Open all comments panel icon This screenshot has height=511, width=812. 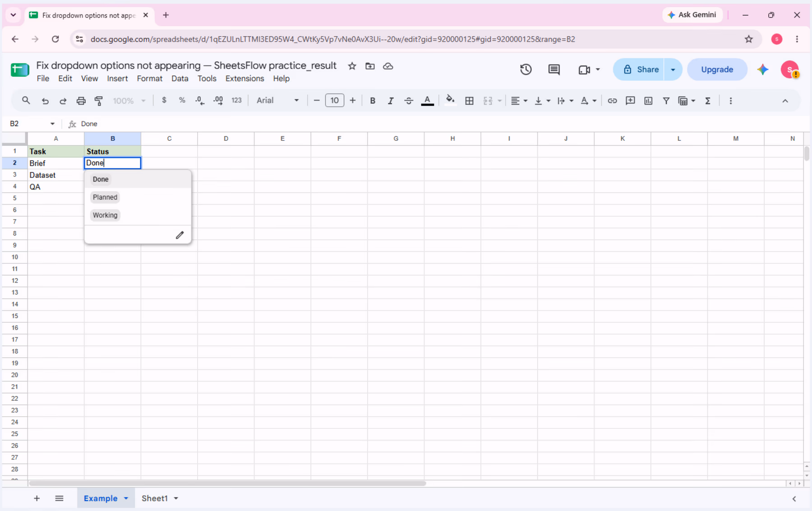(x=554, y=70)
